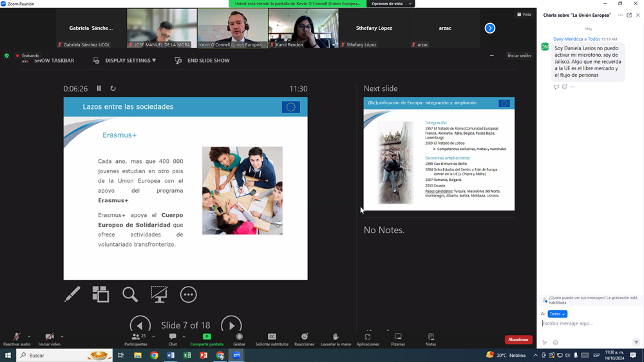Open the Notas panel
This screenshot has height=362, width=644.
(x=431, y=339)
